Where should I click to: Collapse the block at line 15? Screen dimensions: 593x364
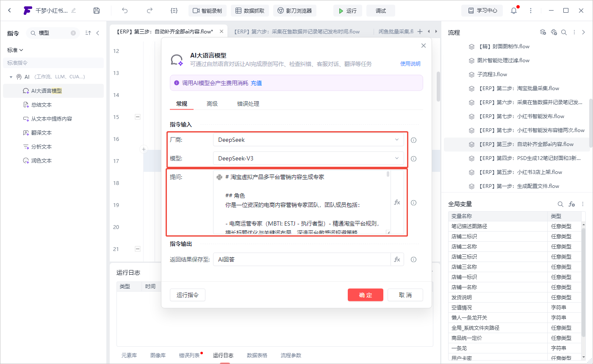point(138,117)
